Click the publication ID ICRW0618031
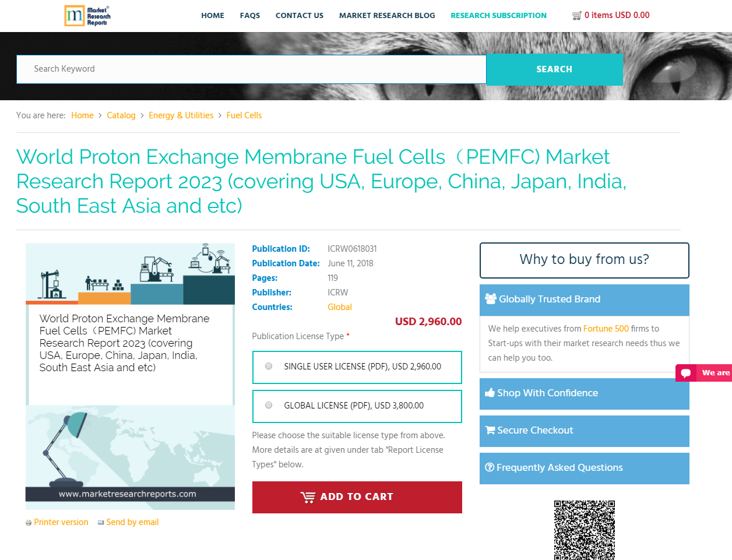 [352, 249]
